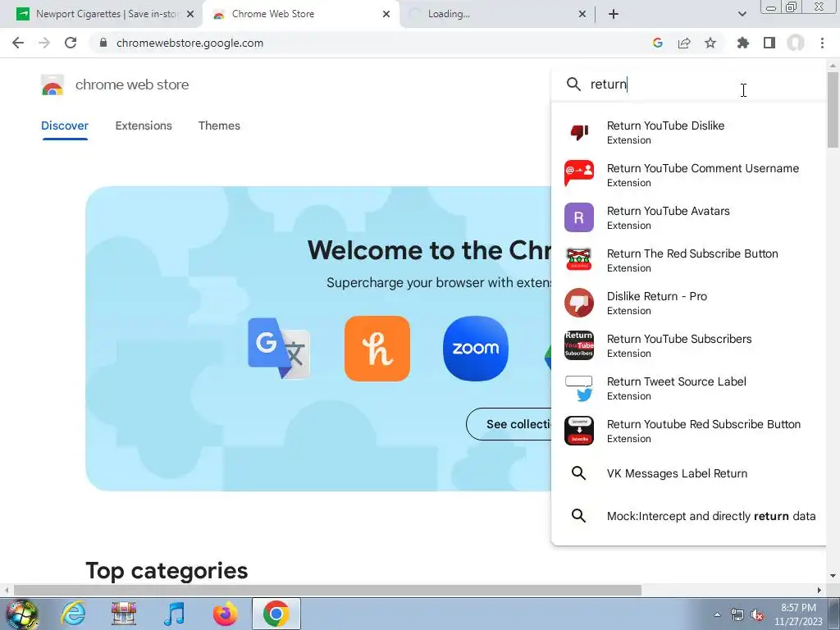Open Firefox from the taskbar

(x=225, y=614)
